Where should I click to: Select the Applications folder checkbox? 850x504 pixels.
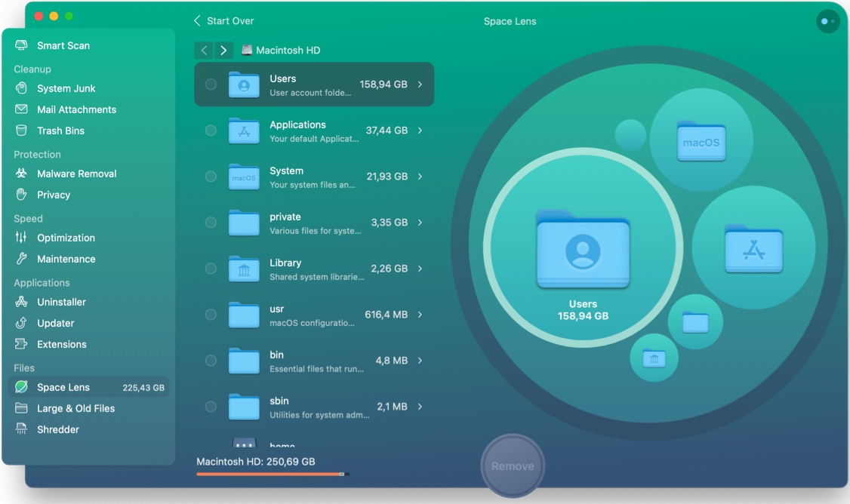pyautogui.click(x=211, y=131)
